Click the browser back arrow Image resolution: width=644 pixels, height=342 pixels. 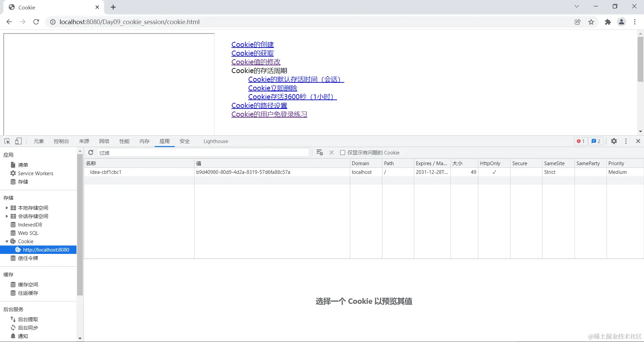click(x=9, y=22)
